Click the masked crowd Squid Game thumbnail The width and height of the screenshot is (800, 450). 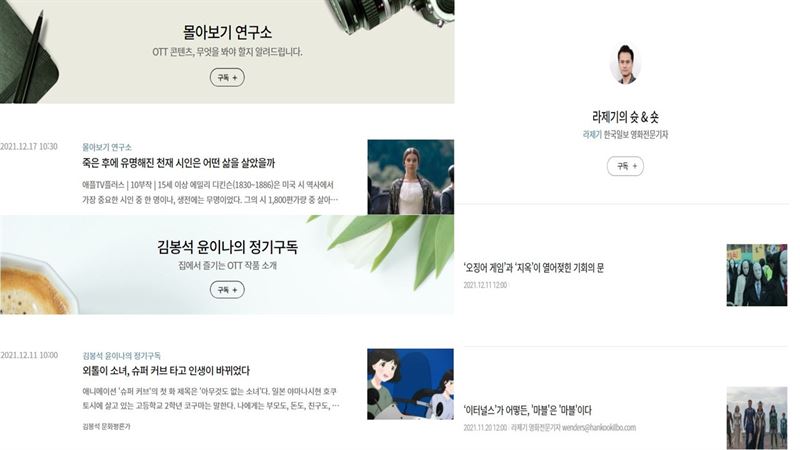point(757,275)
